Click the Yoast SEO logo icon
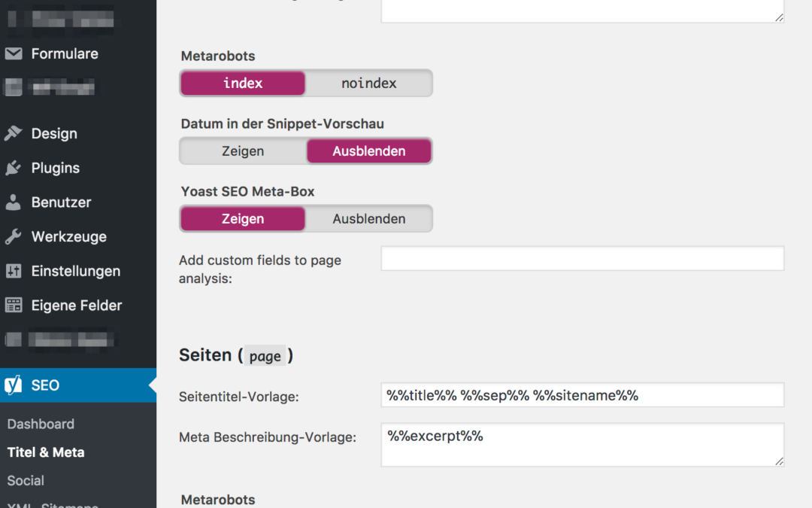812x508 pixels. (14, 385)
